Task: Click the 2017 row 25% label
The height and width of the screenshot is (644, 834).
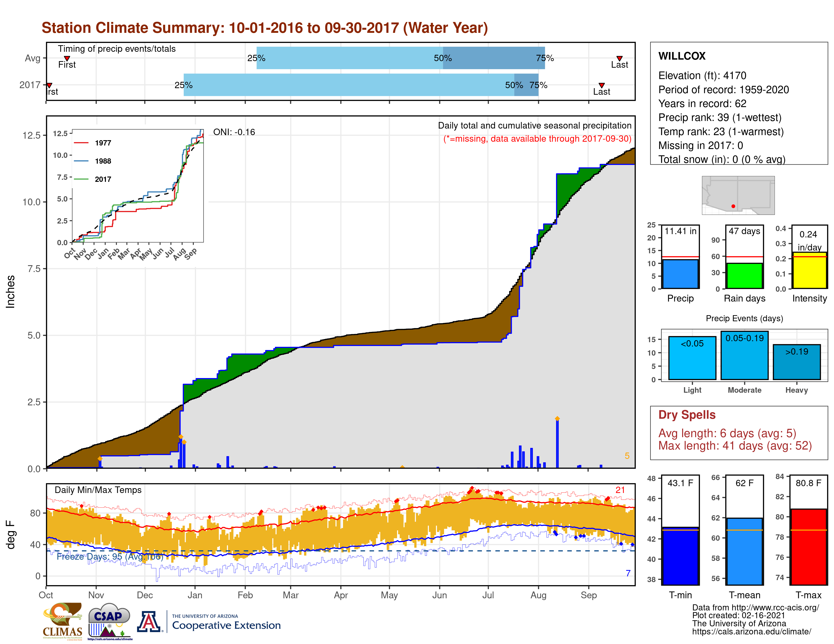Action: click(x=183, y=85)
